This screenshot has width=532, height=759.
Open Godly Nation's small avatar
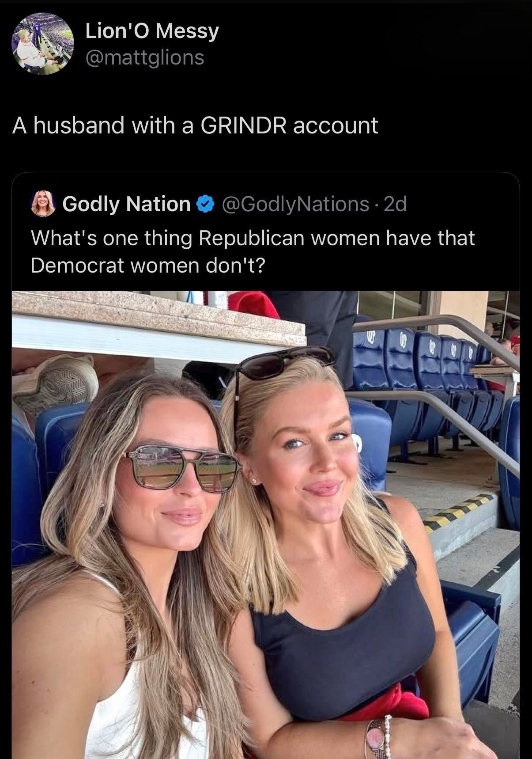point(42,204)
